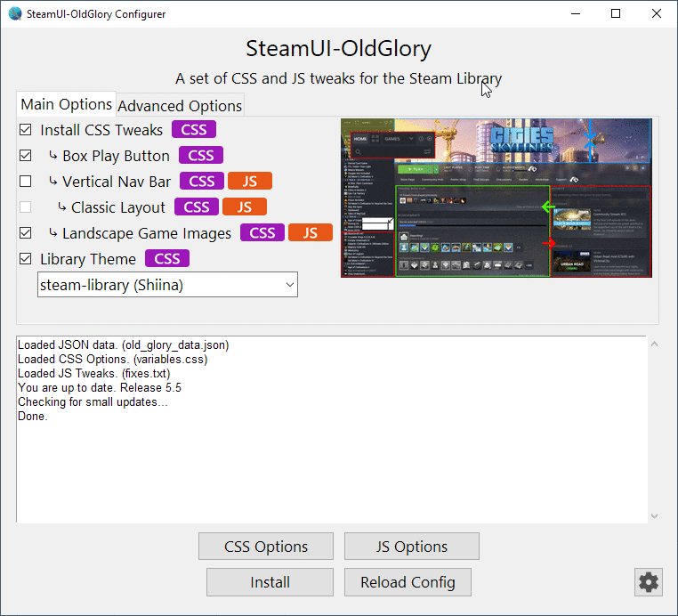Open the steam-library (Shiina) theme dropdown
The height and width of the screenshot is (616, 678).
(x=168, y=285)
